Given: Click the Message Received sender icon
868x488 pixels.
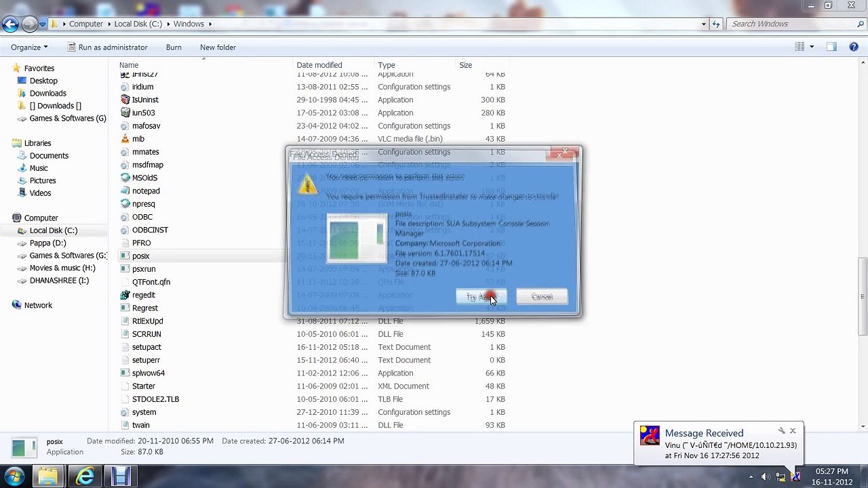Looking at the screenshot, I should 650,436.
